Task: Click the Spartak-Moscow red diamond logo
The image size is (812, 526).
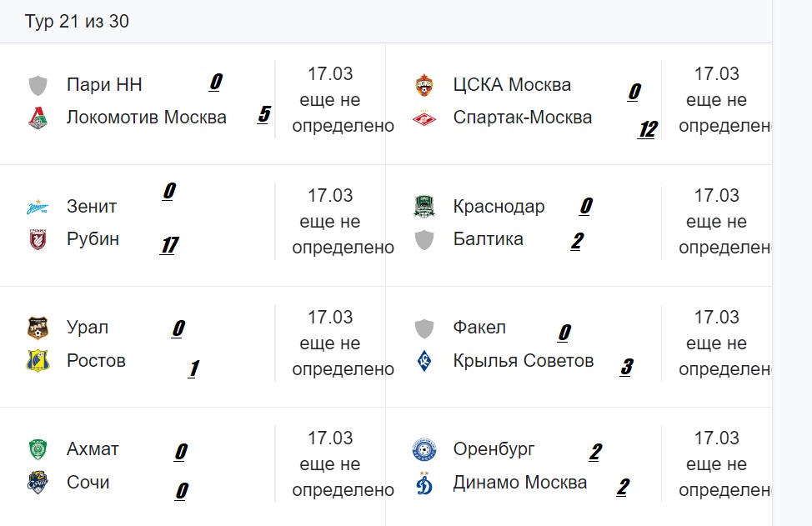Action: coord(424,118)
